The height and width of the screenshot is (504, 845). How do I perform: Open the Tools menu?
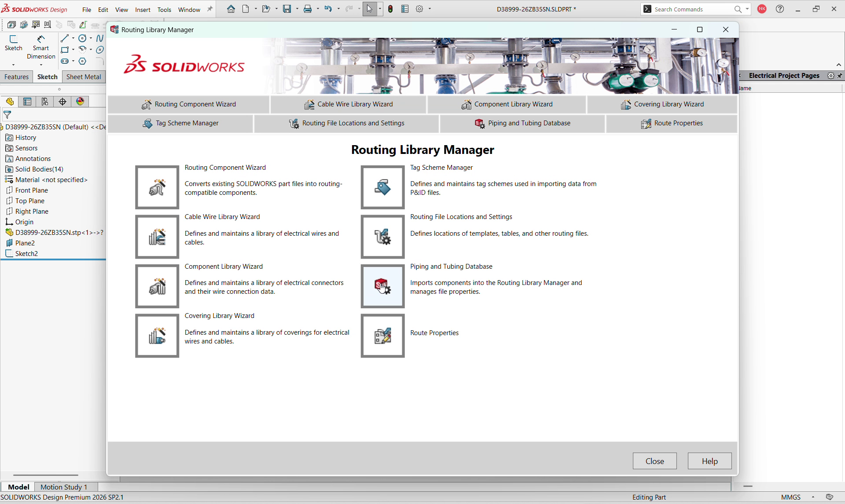164,10
